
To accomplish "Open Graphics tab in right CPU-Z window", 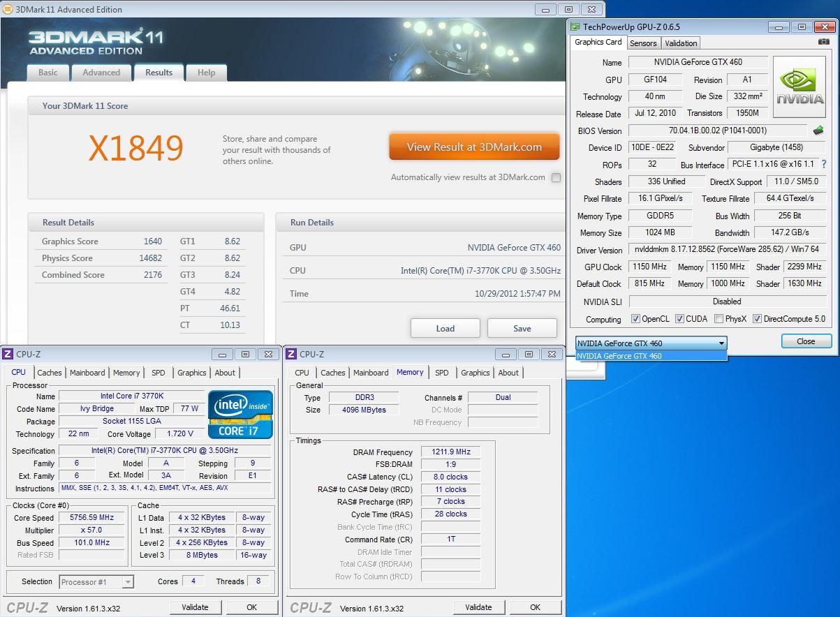I will (476, 373).
